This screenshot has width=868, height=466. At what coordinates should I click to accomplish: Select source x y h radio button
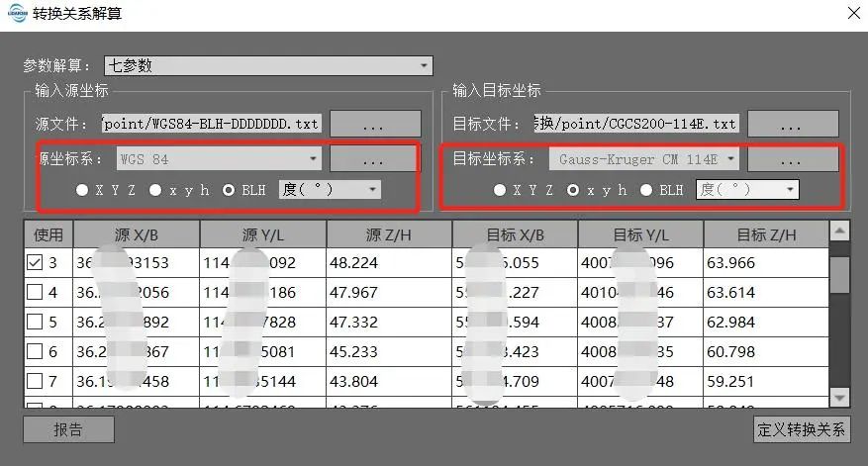point(155,190)
